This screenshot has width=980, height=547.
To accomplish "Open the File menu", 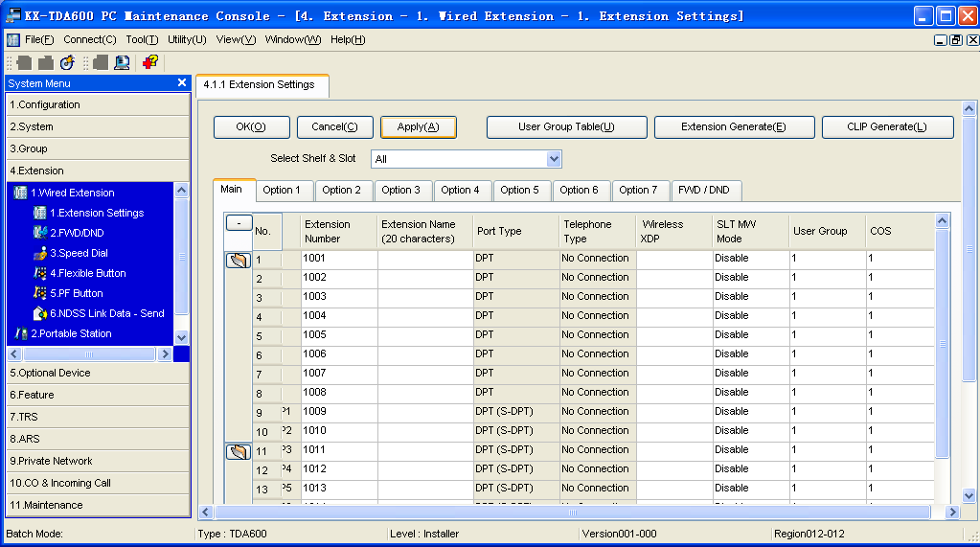I will 39,39.
